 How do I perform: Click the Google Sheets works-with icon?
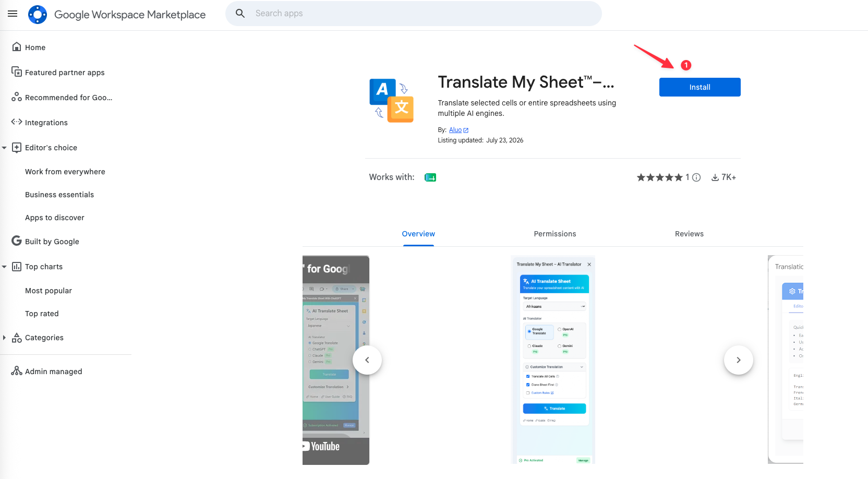[430, 177]
